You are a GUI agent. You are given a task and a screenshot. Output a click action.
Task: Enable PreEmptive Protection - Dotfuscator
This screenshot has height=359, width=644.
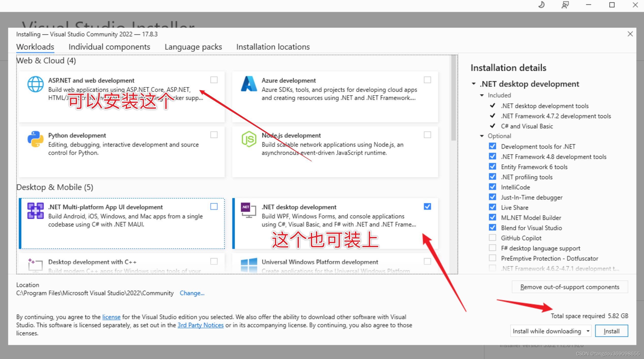[493, 258]
